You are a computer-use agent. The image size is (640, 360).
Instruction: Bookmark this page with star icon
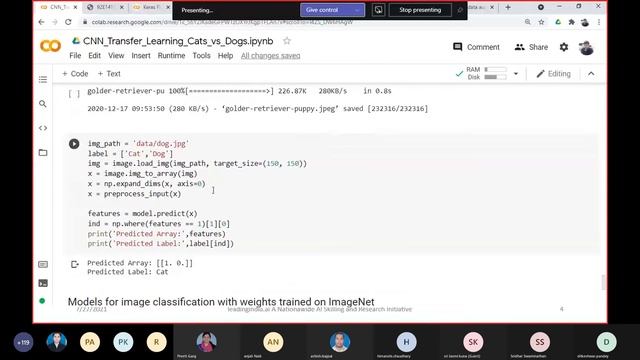[x=541, y=22]
